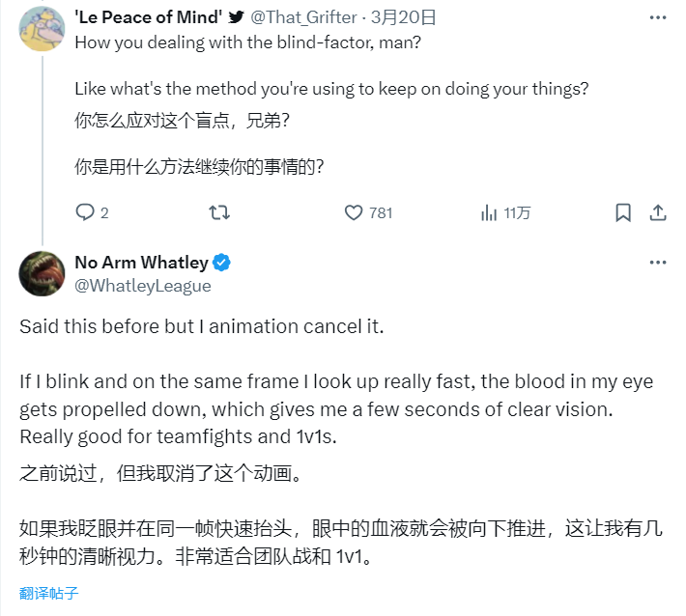
Task: Click the No Arm Whatley display name
Action: 141,263
